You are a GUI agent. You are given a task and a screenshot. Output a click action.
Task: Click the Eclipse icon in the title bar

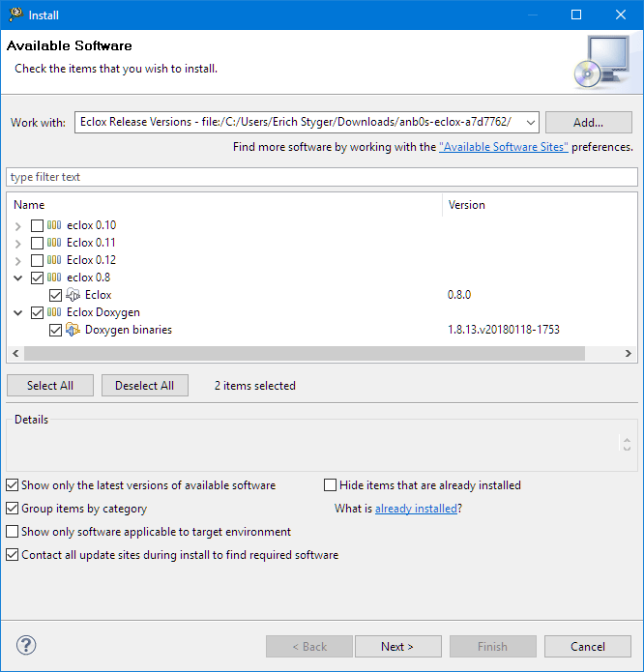click(15, 15)
